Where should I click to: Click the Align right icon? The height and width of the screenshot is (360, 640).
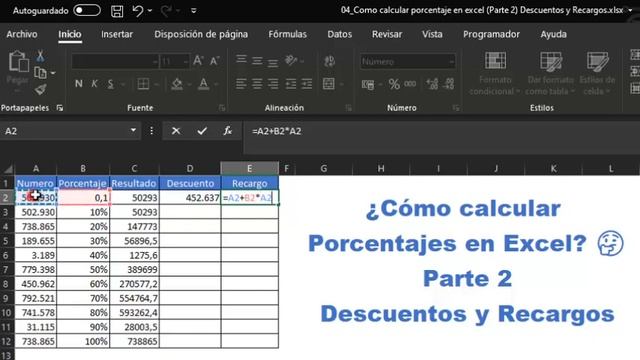[x=273, y=84]
